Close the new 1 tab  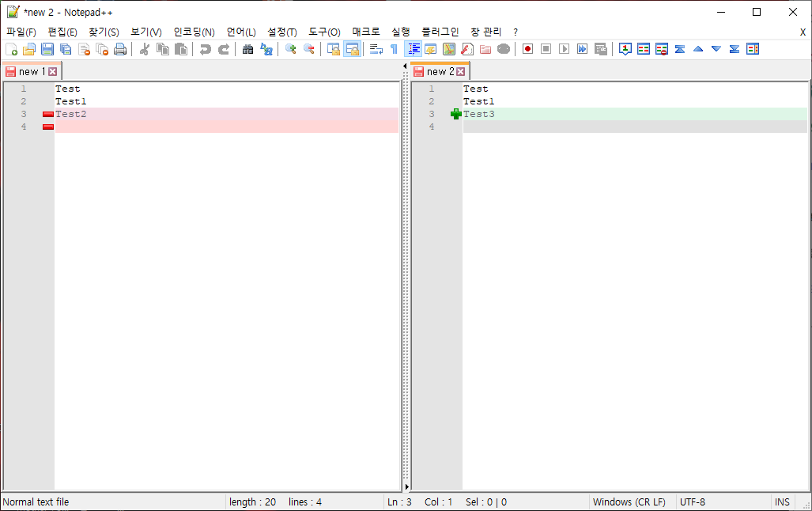tap(53, 71)
